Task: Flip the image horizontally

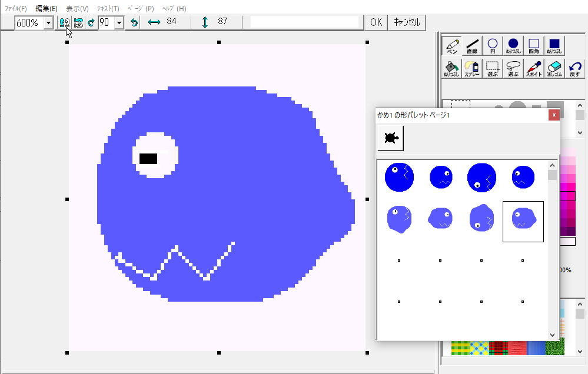Action: pyautogui.click(x=65, y=22)
